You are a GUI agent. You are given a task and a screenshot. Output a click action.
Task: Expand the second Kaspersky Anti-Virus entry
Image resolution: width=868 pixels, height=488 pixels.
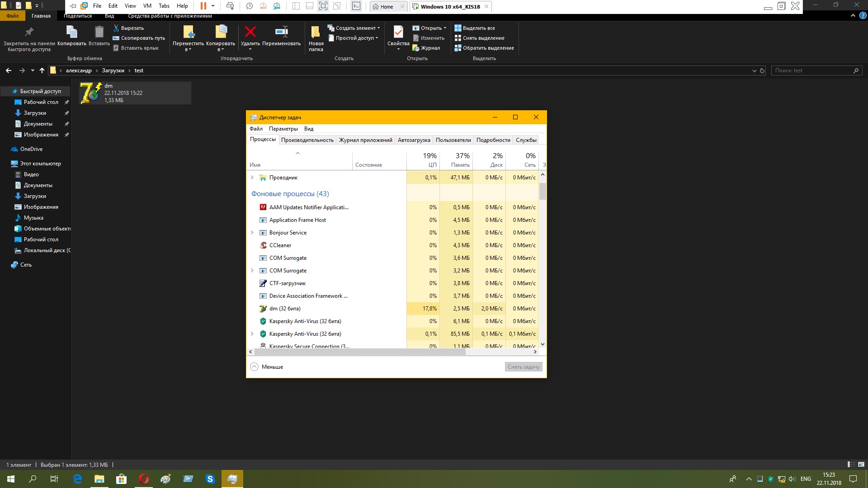click(x=252, y=334)
